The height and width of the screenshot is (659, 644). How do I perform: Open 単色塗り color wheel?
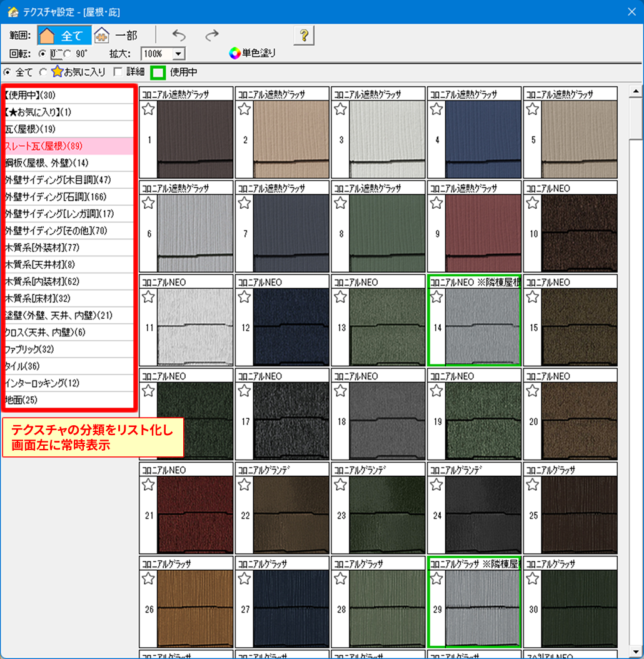(252, 53)
